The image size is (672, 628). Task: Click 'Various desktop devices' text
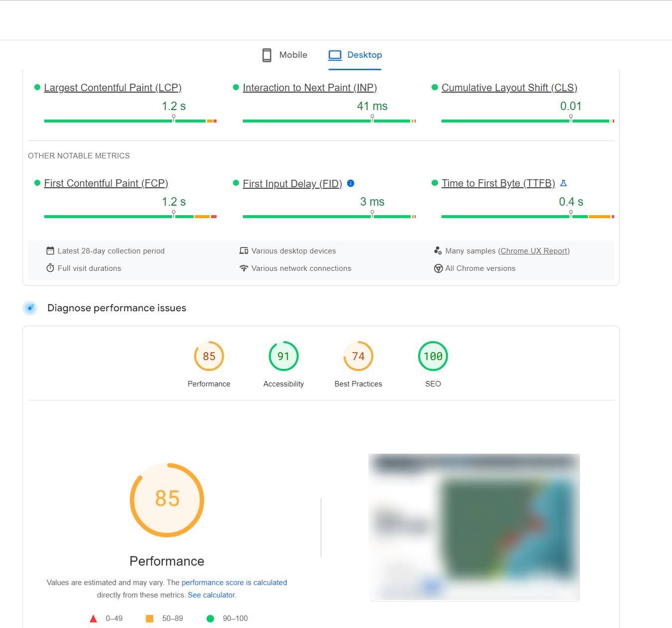(x=294, y=251)
